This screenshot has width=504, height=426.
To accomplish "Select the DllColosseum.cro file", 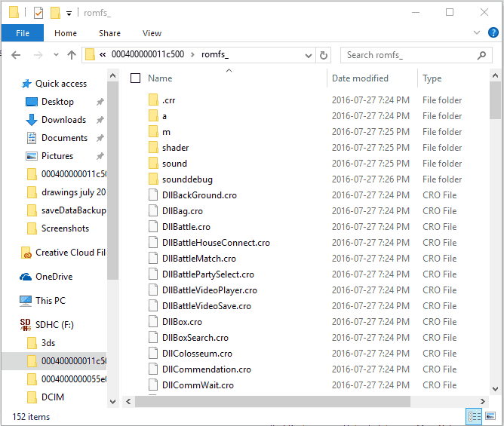I will [197, 354].
